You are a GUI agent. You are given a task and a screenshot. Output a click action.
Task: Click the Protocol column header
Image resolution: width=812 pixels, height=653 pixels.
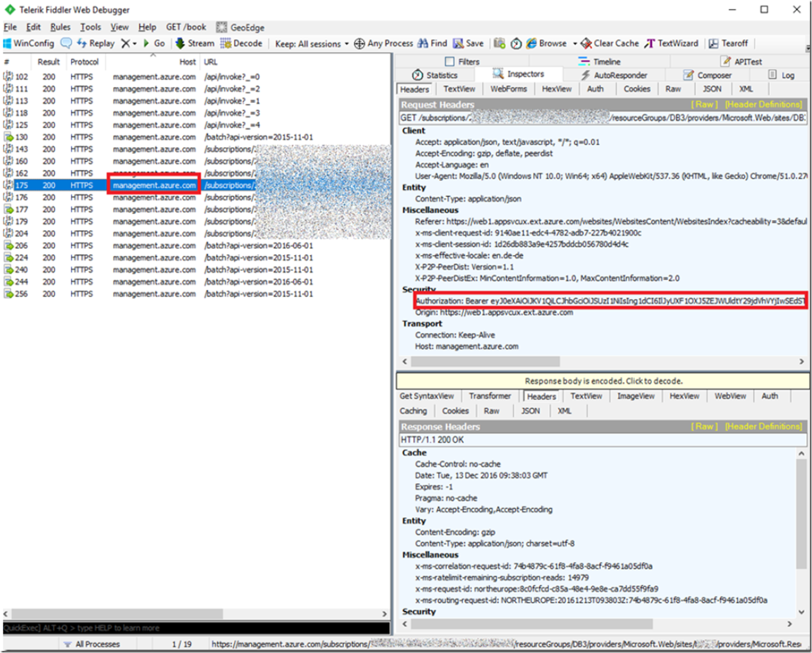click(x=85, y=62)
